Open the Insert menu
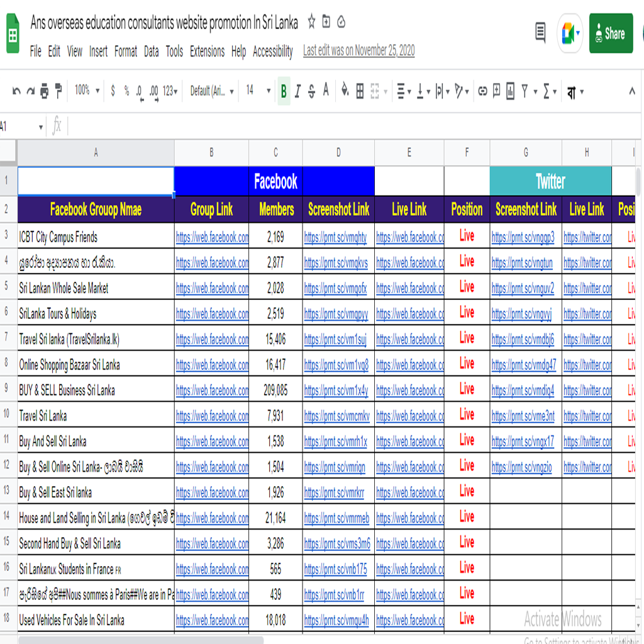 click(x=98, y=52)
